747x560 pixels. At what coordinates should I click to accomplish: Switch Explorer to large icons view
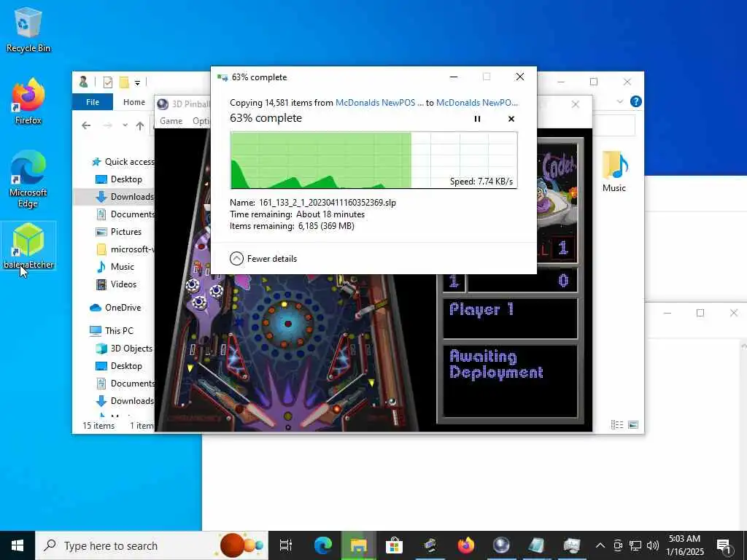point(633,425)
